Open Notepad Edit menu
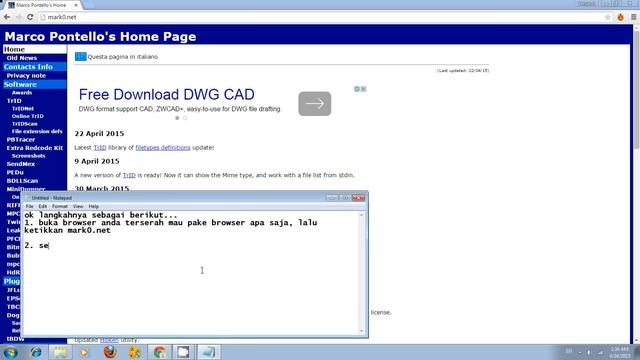 pyautogui.click(x=42, y=207)
